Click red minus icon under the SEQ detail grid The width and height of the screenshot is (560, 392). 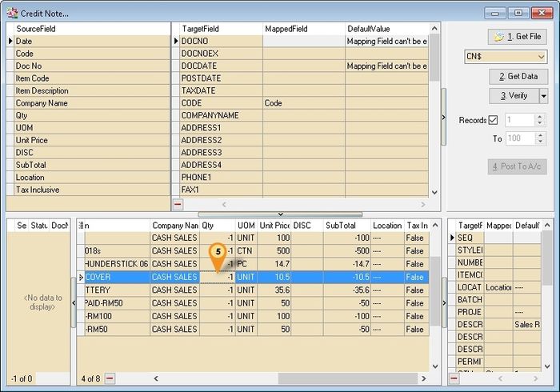pos(454,378)
